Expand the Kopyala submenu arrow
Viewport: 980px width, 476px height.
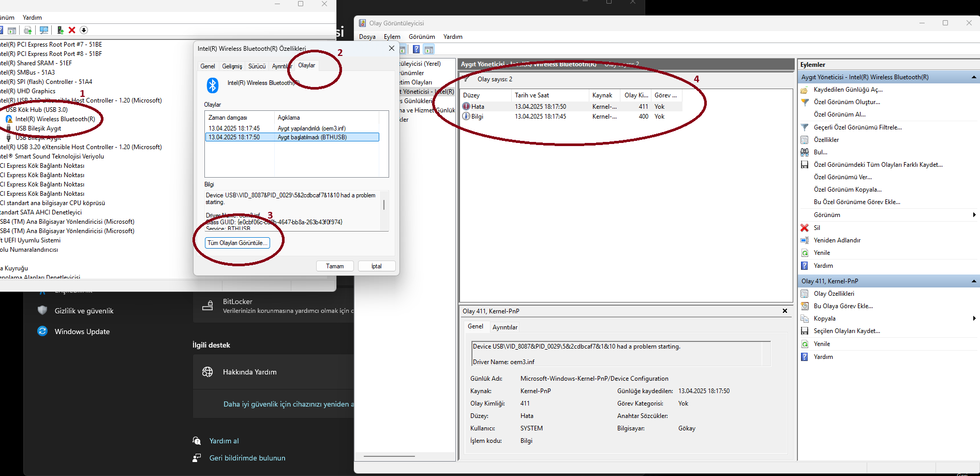pyautogui.click(x=974, y=319)
